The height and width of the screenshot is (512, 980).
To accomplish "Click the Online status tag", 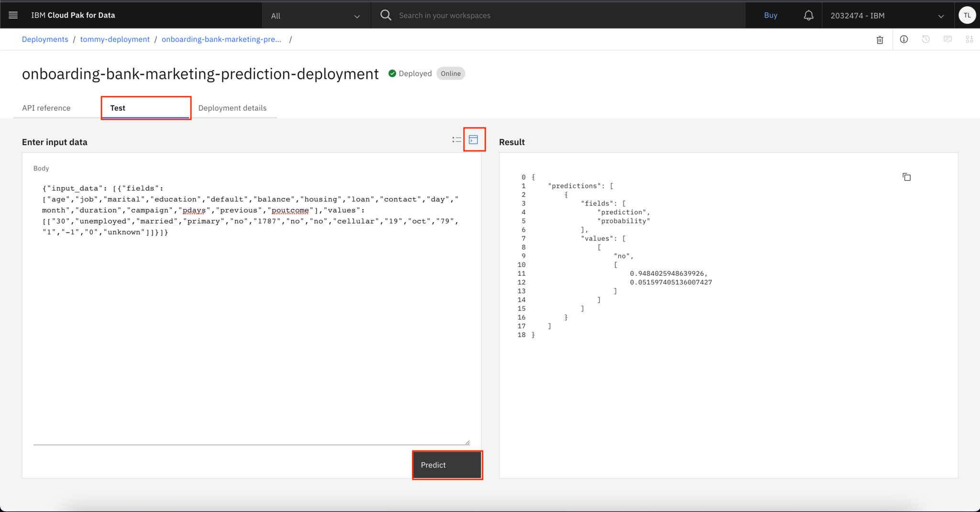I will click(451, 73).
